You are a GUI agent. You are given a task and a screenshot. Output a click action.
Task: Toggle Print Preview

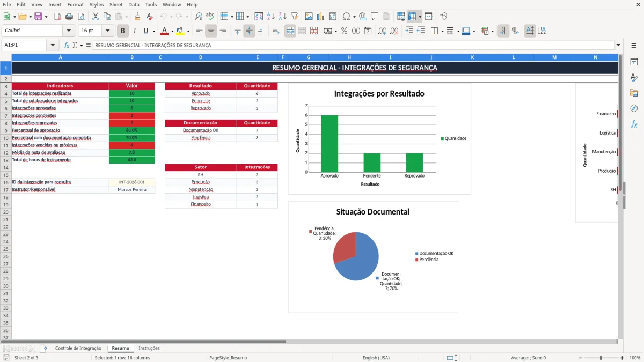tap(82, 17)
